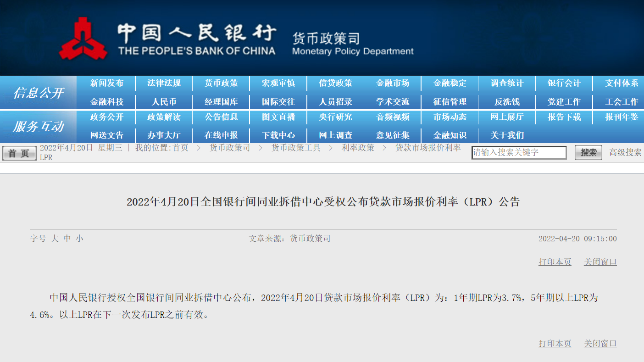Screen dimensions: 644x362
Task: Open 市场动态 section
Action: point(450,117)
